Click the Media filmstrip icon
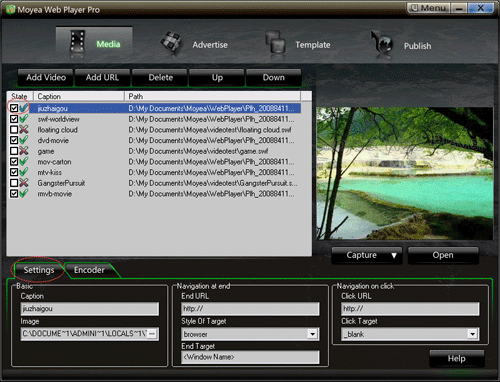The height and width of the screenshot is (382, 500). point(77,42)
